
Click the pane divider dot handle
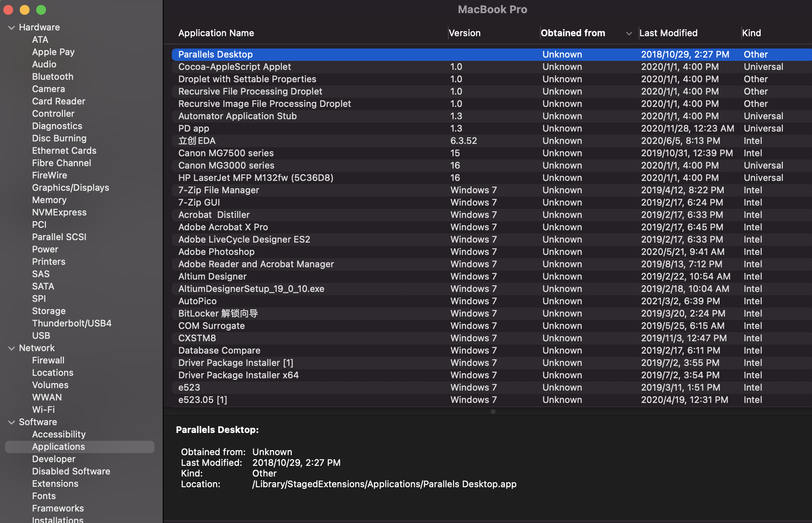[x=493, y=412]
